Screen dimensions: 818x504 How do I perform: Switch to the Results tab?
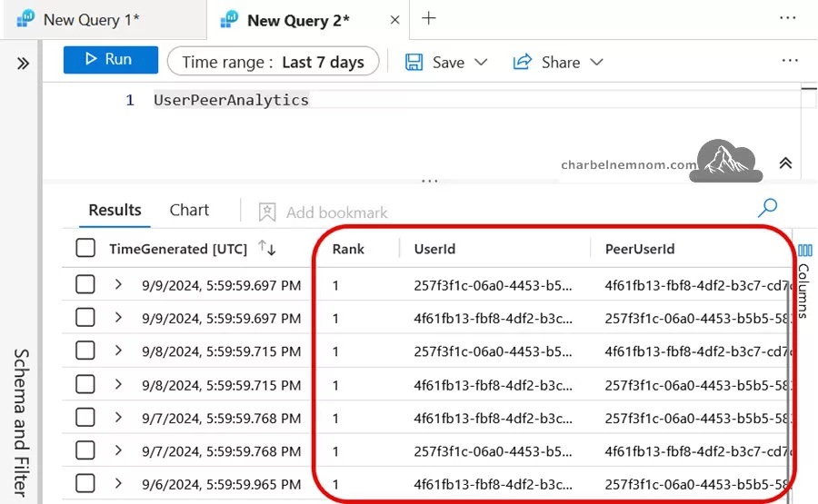click(x=115, y=210)
